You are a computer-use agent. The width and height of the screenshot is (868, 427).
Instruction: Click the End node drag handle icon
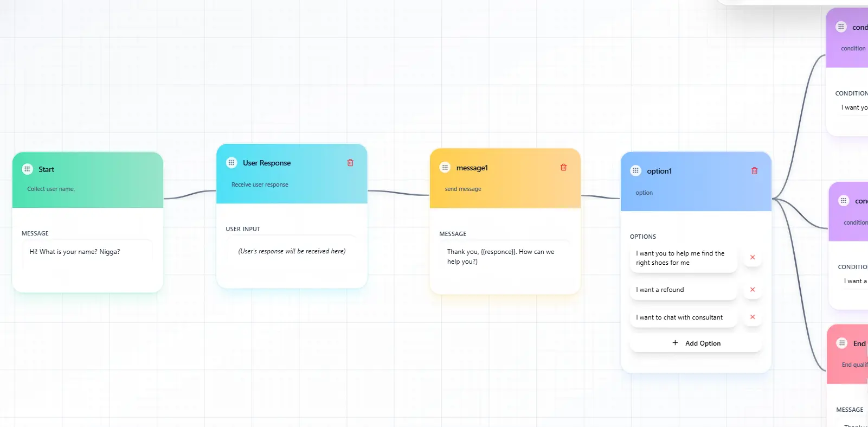pyautogui.click(x=841, y=343)
